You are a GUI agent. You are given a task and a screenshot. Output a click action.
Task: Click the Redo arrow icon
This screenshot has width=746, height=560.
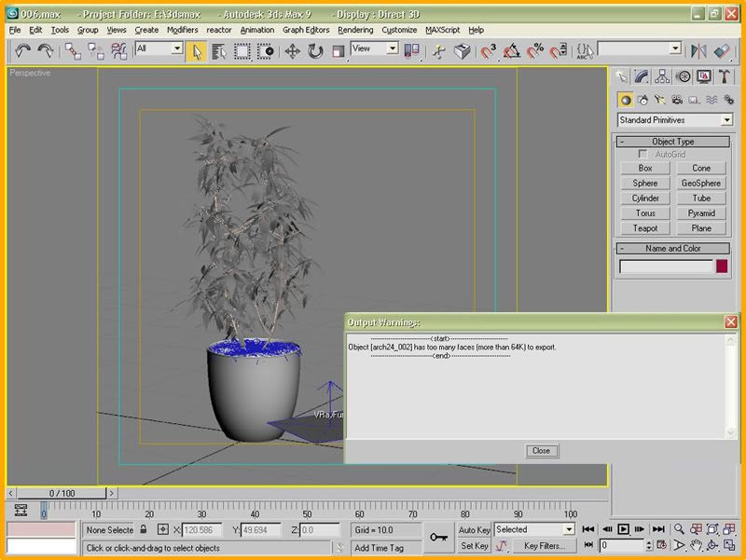45,50
